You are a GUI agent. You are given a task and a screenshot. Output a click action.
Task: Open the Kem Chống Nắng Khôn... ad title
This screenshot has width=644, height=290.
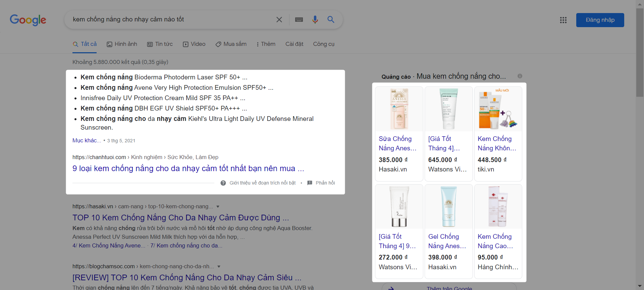[497, 143]
